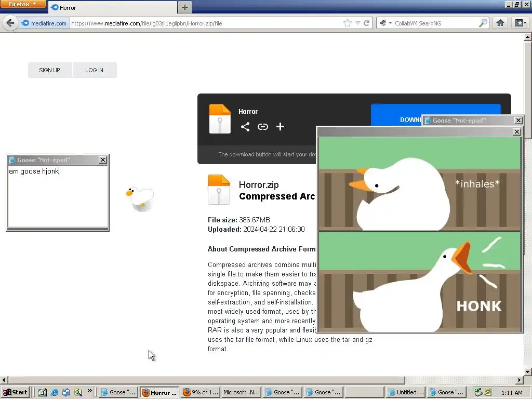Expand Quick Launch overflow chevron
The image size is (532, 399).
[89, 391]
